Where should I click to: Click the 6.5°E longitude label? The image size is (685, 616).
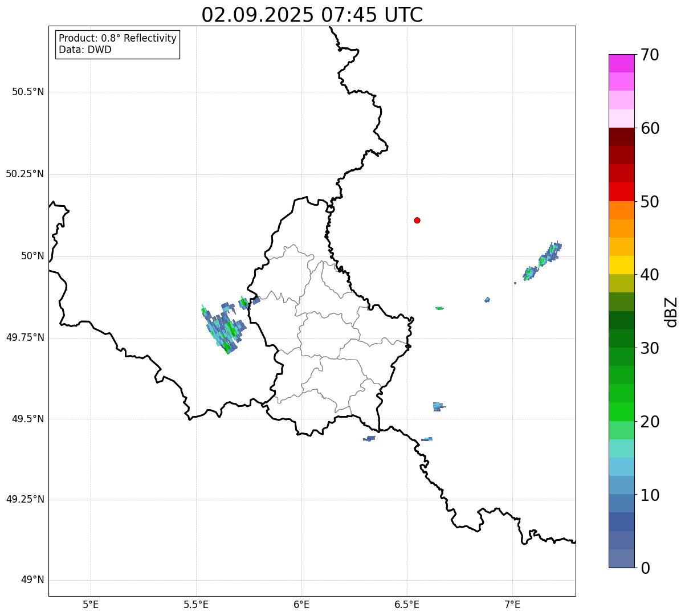coord(407,604)
